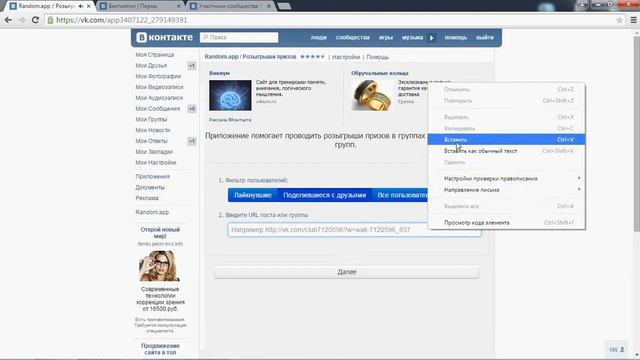Select the Поделившиеся с друзьями filter

point(324,195)
